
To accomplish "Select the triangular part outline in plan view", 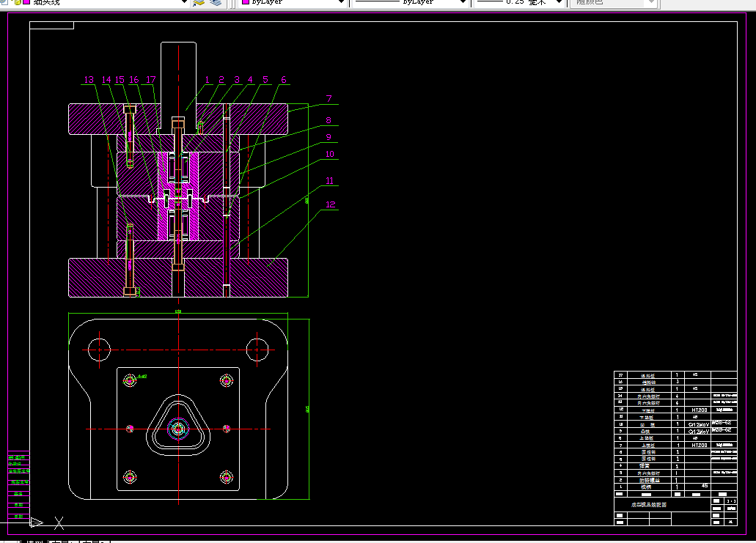I will (178, 426).
